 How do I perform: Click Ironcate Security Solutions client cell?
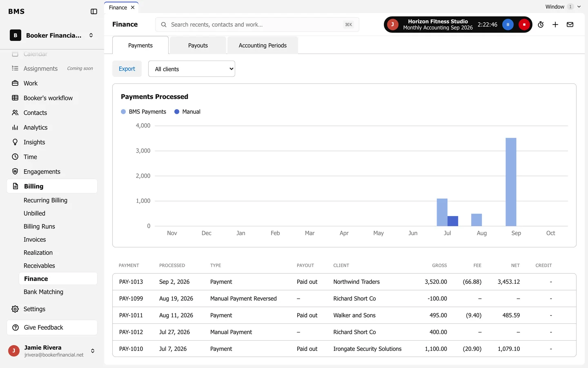coord(367,349)
